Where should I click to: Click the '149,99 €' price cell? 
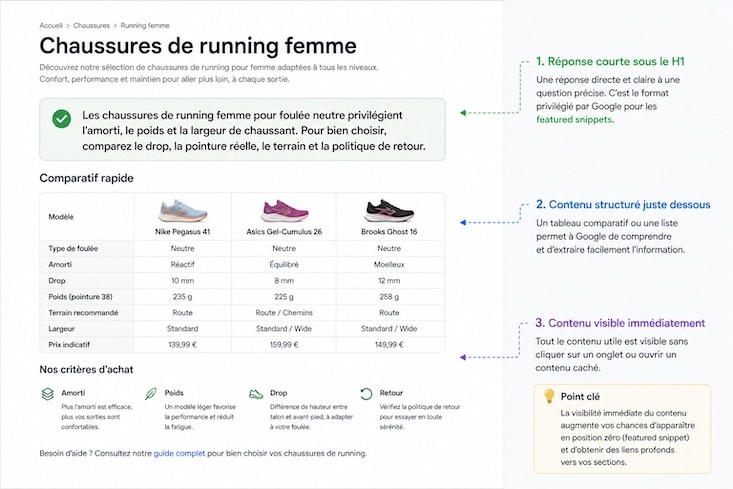pos(389,345)
